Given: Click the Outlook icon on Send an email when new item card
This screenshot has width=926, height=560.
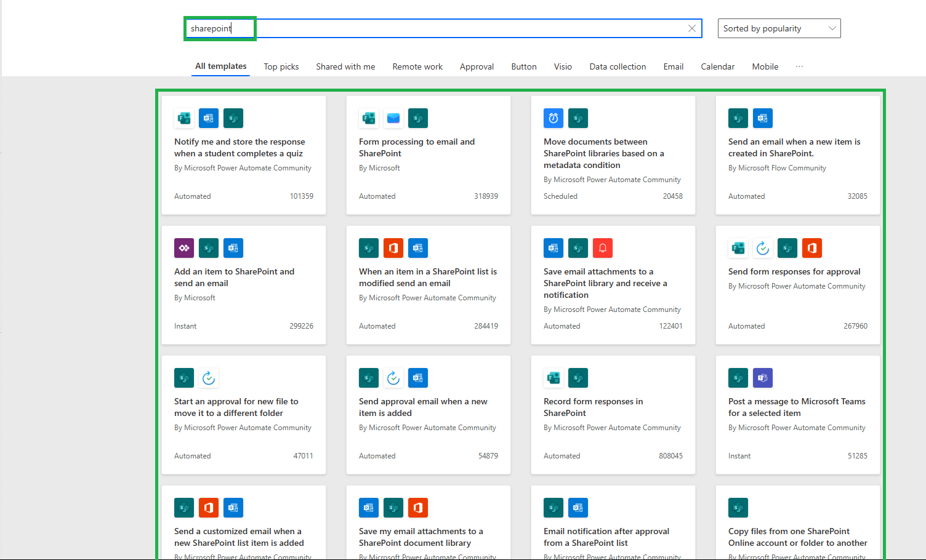Looking at the screenshot, I should coord(763,118).
